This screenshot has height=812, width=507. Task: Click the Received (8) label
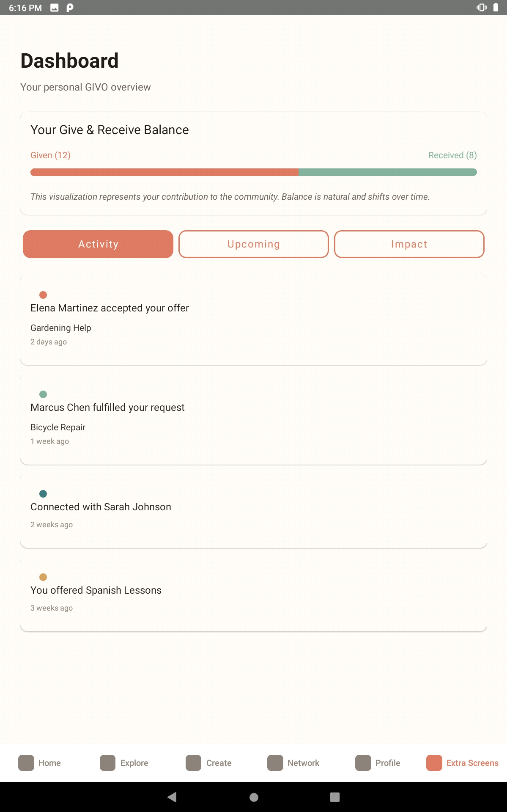[x=452, y=155]
